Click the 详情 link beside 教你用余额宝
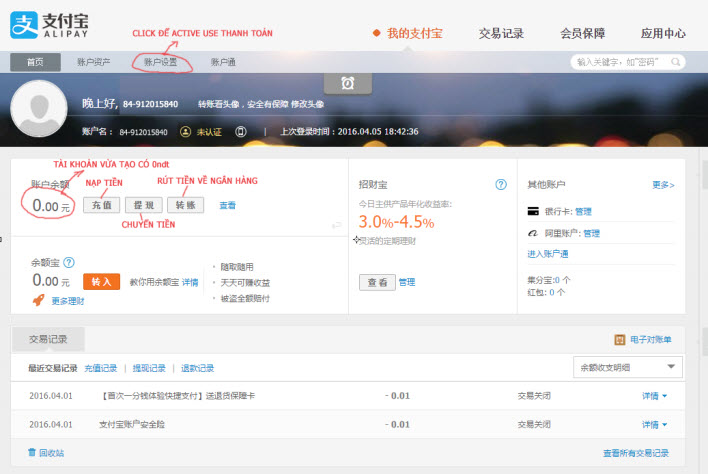Image resolution: width=708 pixels, height=474 pixels. point(190,282)
